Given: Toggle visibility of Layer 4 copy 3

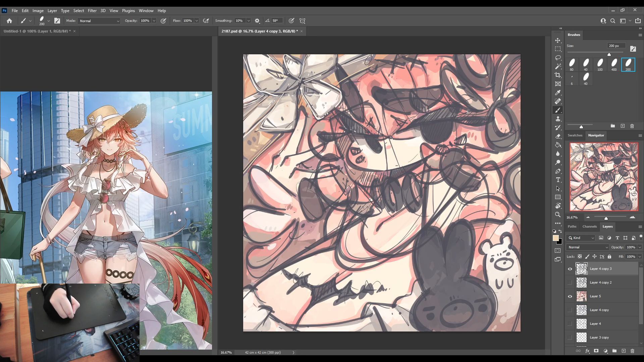Looking at the screenshot, I should point(570,269).
